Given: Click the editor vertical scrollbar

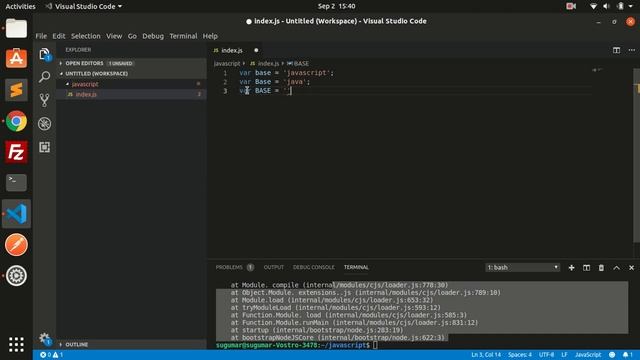Looking at the screenshot, I should coord(636,155).
